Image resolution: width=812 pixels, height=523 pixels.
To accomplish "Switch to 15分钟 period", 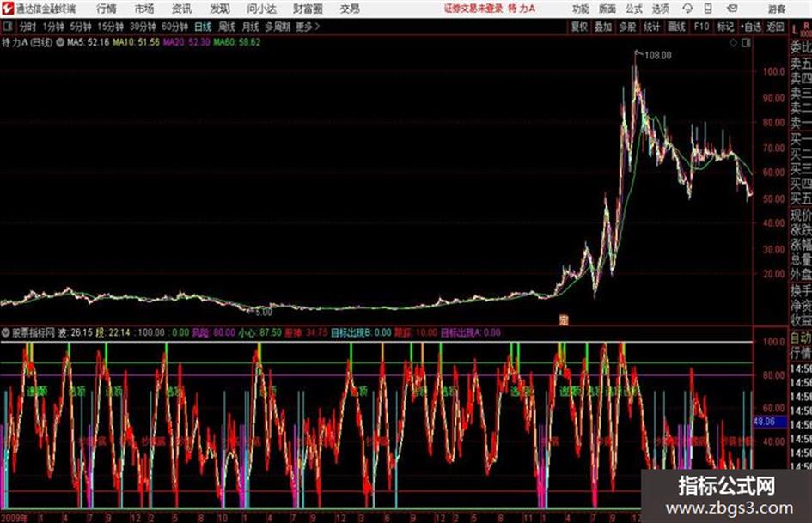I will pos(111,27).
